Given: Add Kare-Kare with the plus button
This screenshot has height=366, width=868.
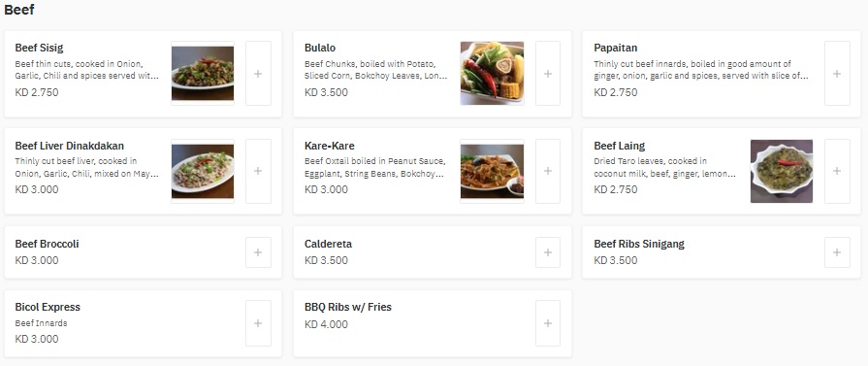Looking at the screenshot, I should (x=548, y=171).
